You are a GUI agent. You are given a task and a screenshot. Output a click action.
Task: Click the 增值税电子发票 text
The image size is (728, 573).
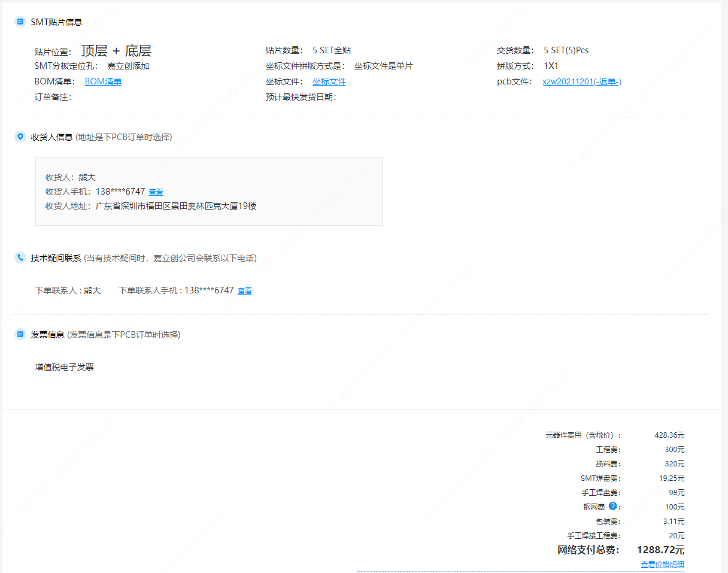(x=65, y=367)
